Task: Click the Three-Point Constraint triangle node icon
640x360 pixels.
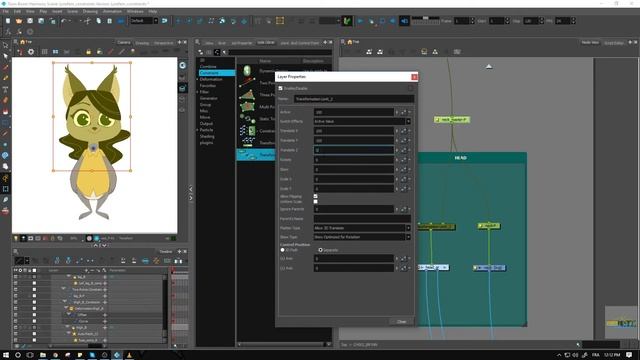Action: (247, 95)
